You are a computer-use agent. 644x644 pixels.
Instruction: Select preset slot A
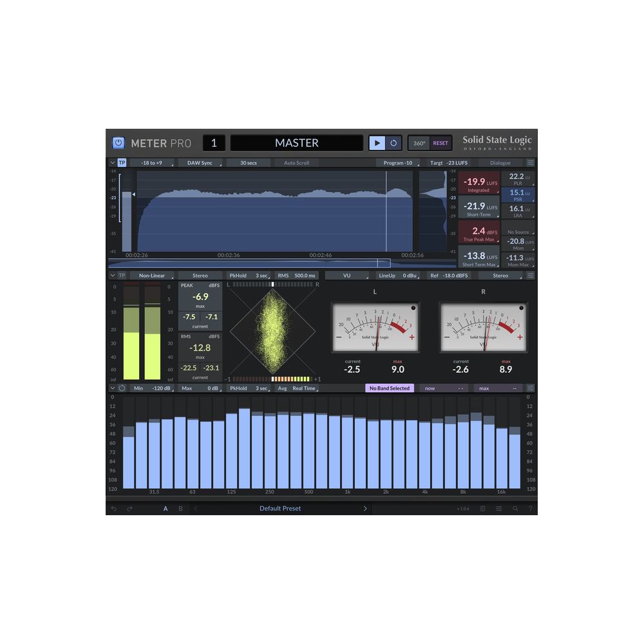tap(165, 508)
